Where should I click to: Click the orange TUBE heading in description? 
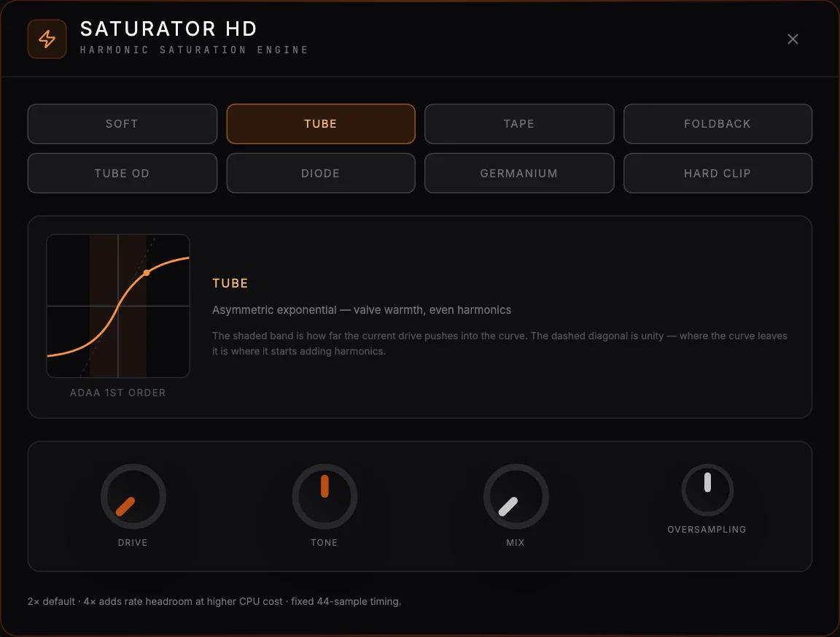pos(230,283)
